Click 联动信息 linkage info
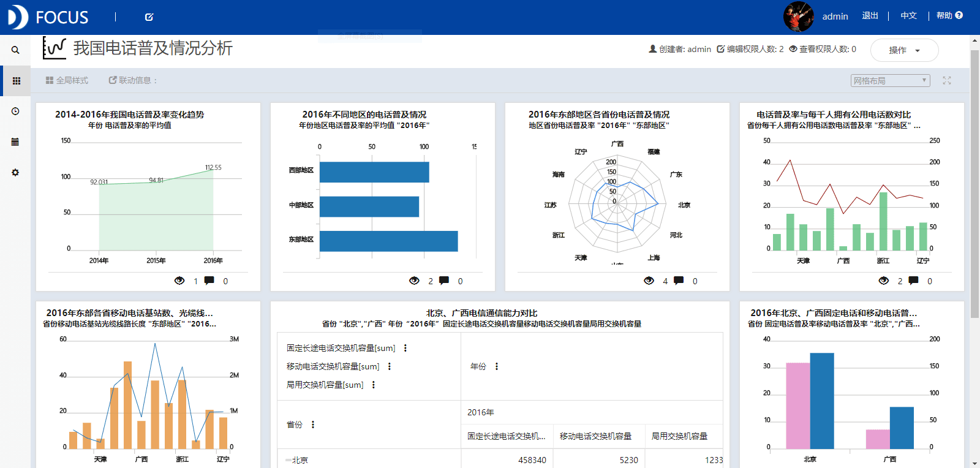The width and height of the screenshot is (980, 468). point(132,80)
